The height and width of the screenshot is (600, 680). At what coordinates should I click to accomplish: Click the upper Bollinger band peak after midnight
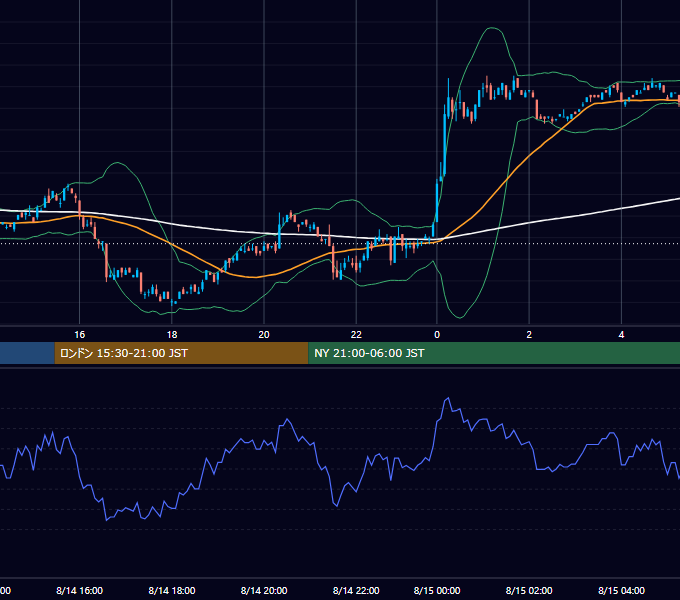coord(491,28)
